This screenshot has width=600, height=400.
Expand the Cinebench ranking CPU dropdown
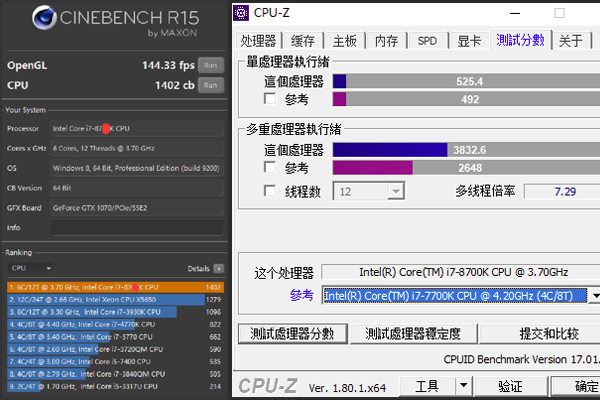30,268
